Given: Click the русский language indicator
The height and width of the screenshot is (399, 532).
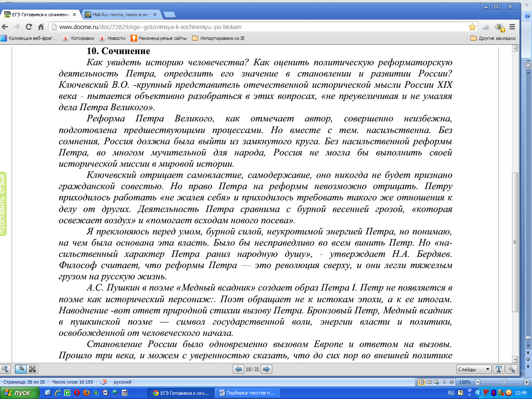Looking at the screenshot, I should [x=123, y=382].
